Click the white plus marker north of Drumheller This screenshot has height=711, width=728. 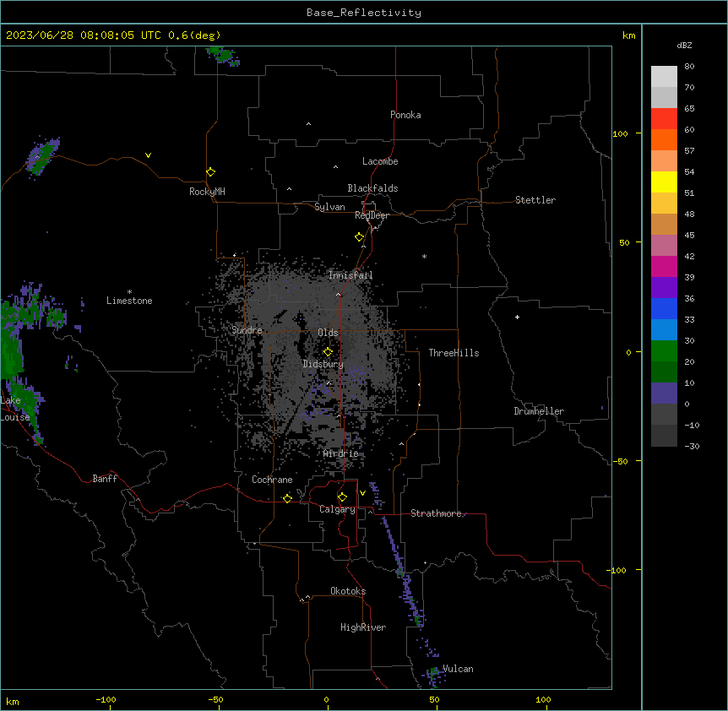517,317
